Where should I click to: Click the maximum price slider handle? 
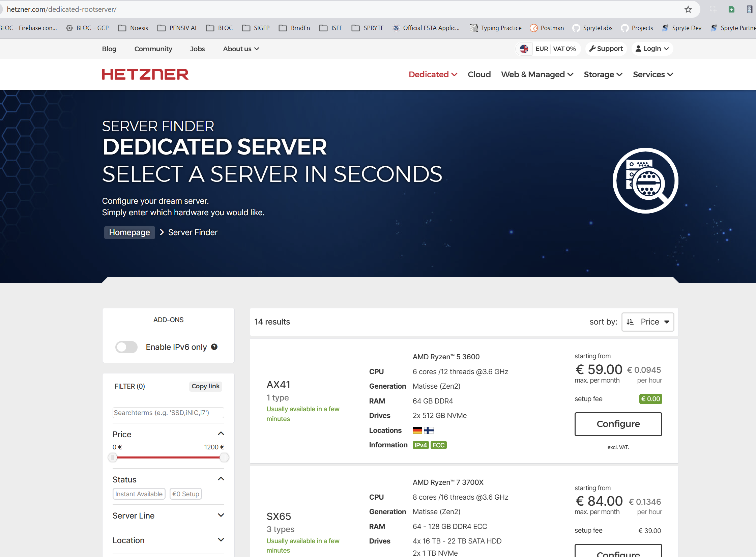[224, 457]
